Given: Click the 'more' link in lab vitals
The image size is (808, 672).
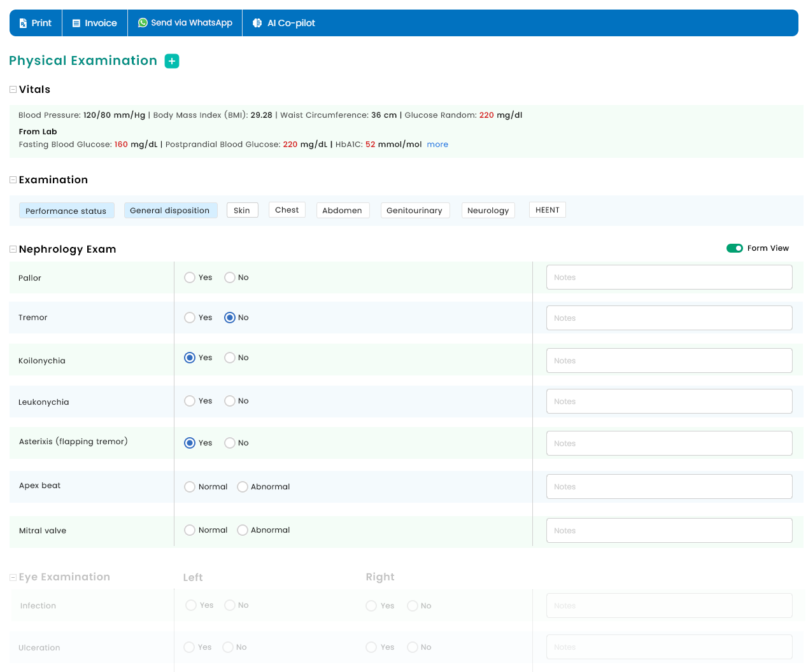Looking at the screenshot, I should pyautogui.click(x=437, y=144).
